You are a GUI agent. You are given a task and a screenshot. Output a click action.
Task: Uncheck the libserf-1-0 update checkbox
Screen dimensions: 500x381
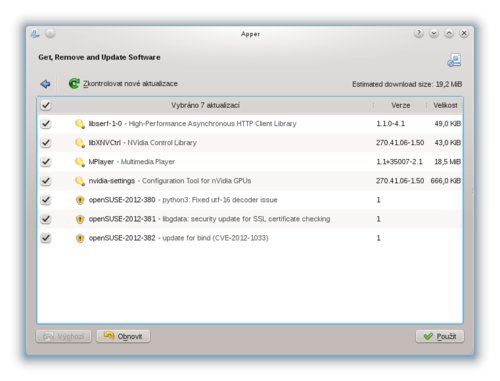tap(46, 124)
